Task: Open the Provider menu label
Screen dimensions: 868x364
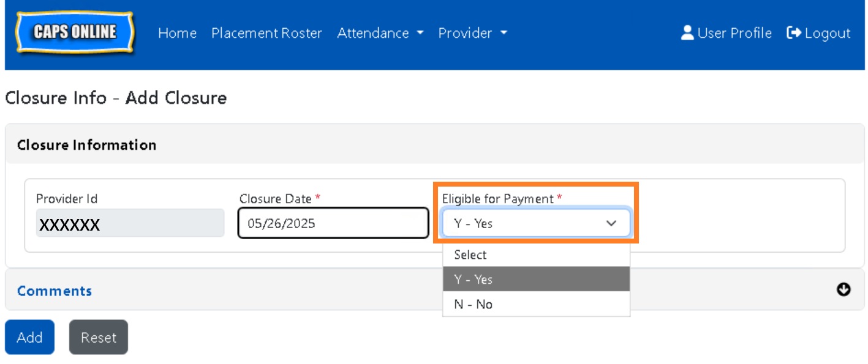Action: pyautogui.click(x=465, y=33)
